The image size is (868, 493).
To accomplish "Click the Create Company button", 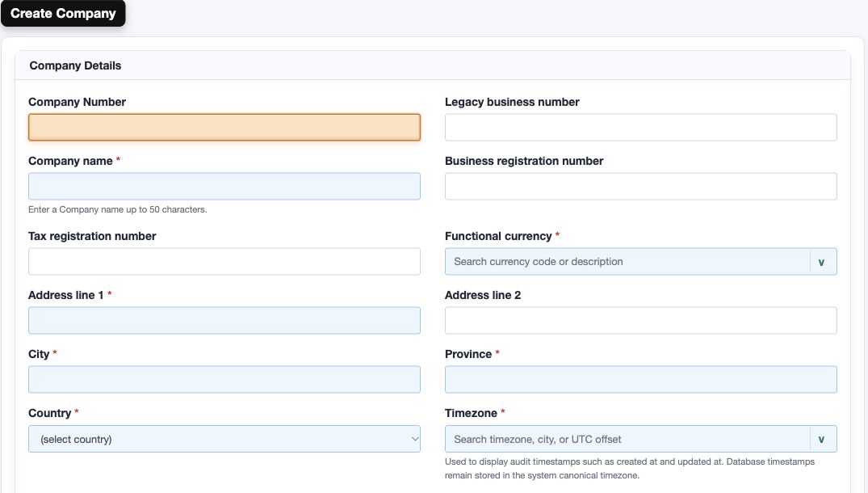I will [63, 13].
